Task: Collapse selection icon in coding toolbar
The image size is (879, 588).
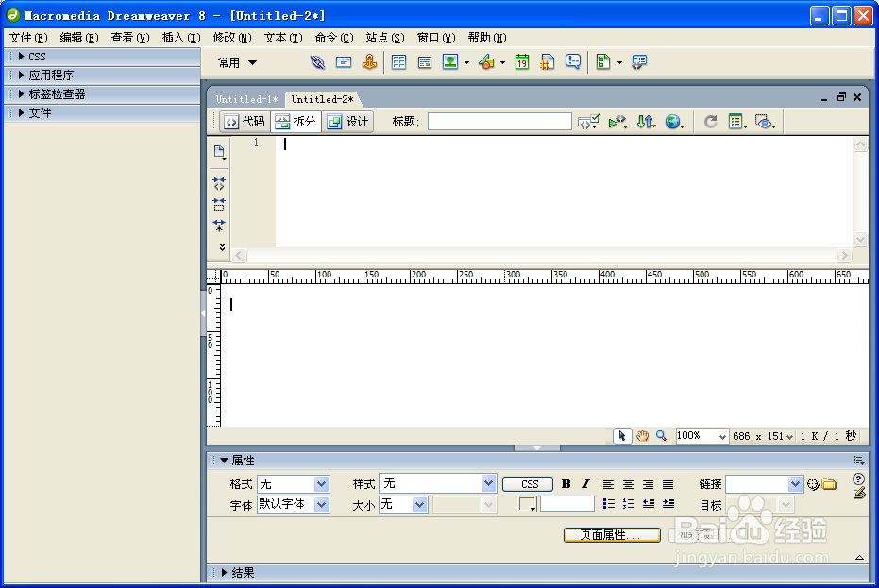Action: (219, 205)
